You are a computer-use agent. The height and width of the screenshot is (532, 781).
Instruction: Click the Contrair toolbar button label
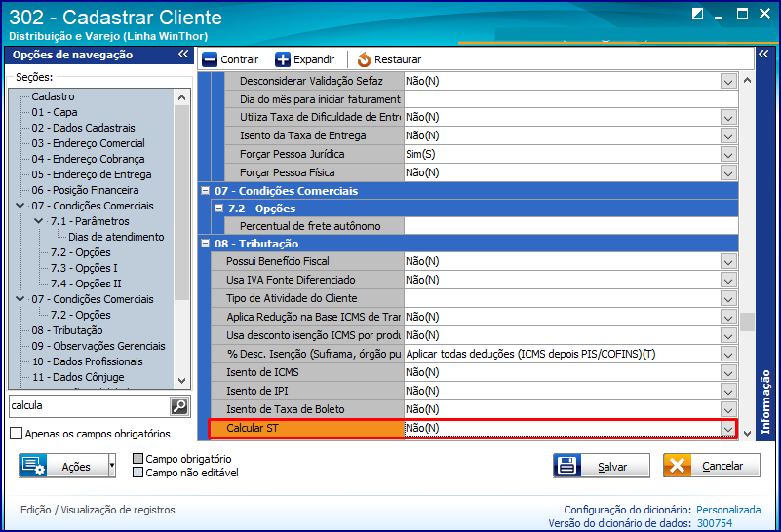pos(240,59)
